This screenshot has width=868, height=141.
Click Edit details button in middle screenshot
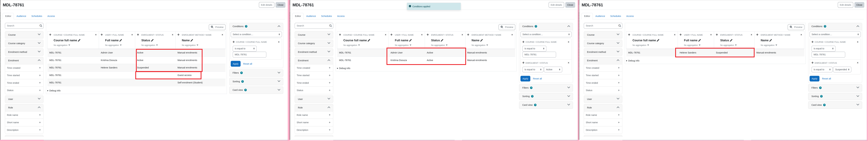pyautogui.click(x=556, y=5)
